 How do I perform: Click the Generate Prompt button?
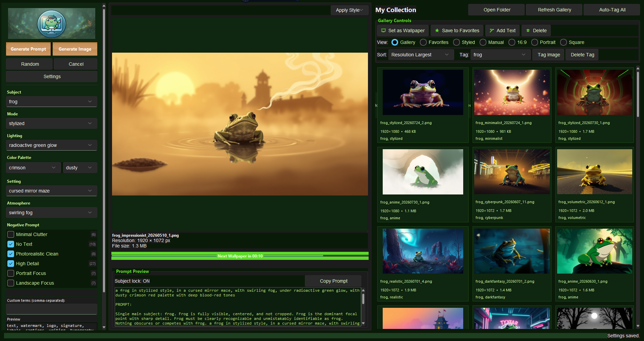[x=28, y=49]
